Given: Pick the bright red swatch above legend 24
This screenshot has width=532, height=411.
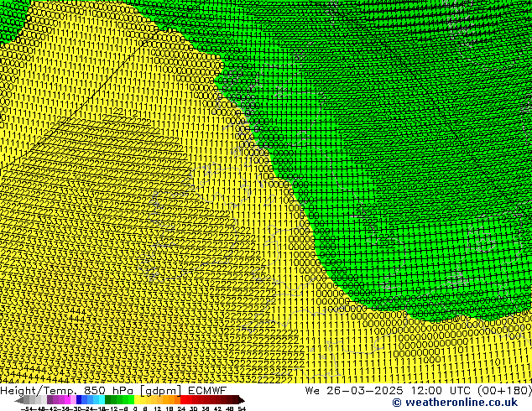Looking at the screenshot, I should click(183, 399).
